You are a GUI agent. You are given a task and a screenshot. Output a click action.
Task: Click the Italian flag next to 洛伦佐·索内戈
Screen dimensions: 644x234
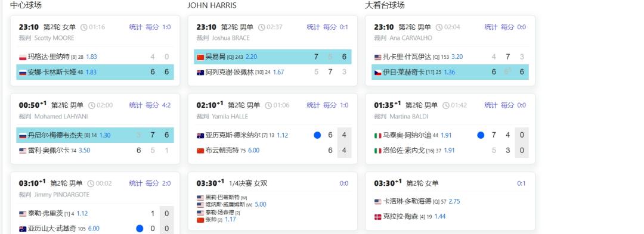[378, 151]
